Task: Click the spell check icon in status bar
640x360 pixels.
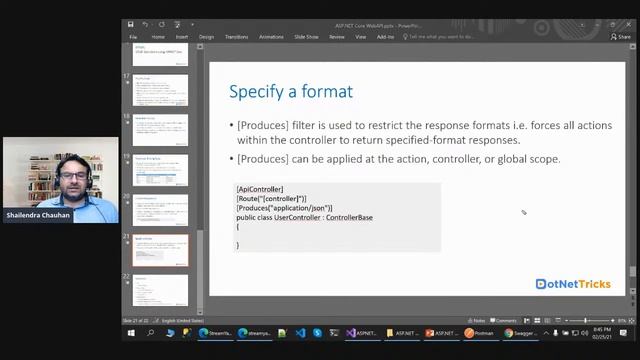Action: (x=156, y=321)
